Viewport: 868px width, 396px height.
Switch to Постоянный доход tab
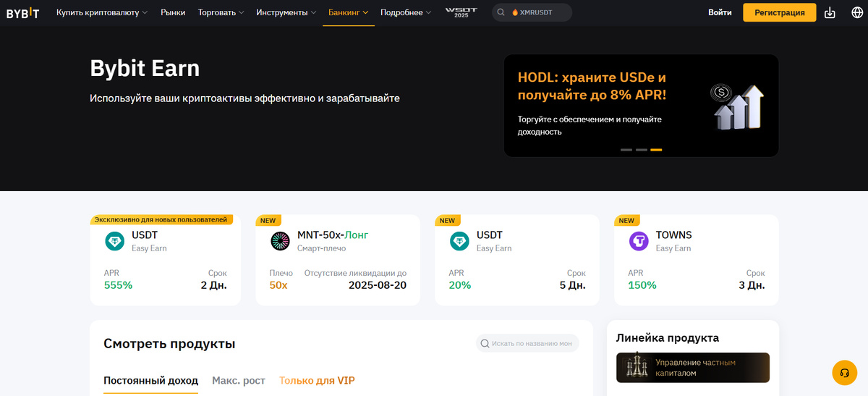[x=150, y=381]
